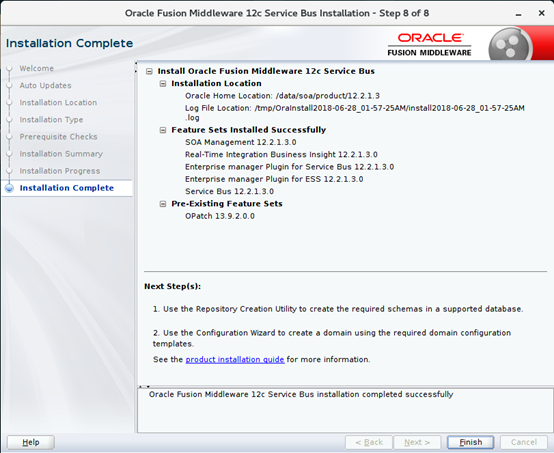Select the Auto Updates step
This screenshot has height=453, width=554.
pyautogui.click(x=45, y=86)
